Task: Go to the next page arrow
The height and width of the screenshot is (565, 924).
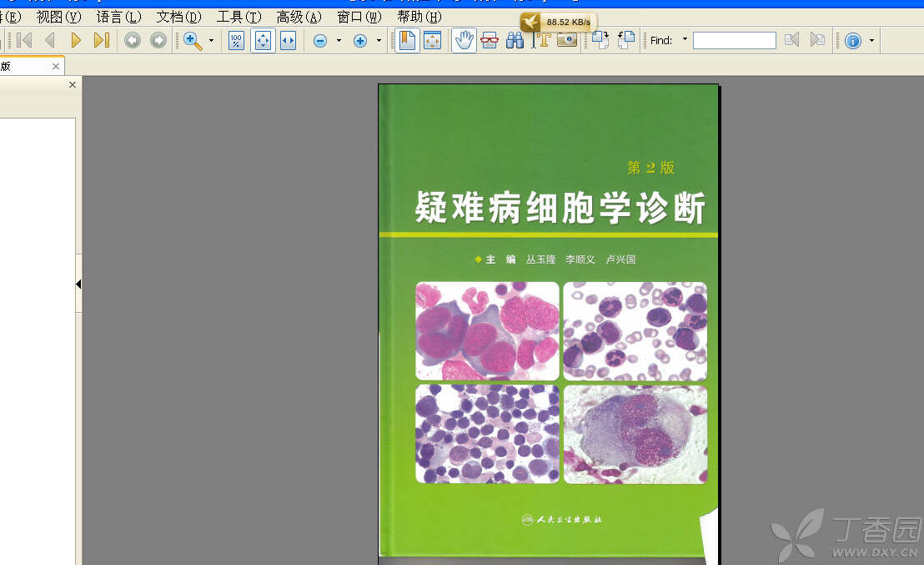Action: click(x=76, y=40)
